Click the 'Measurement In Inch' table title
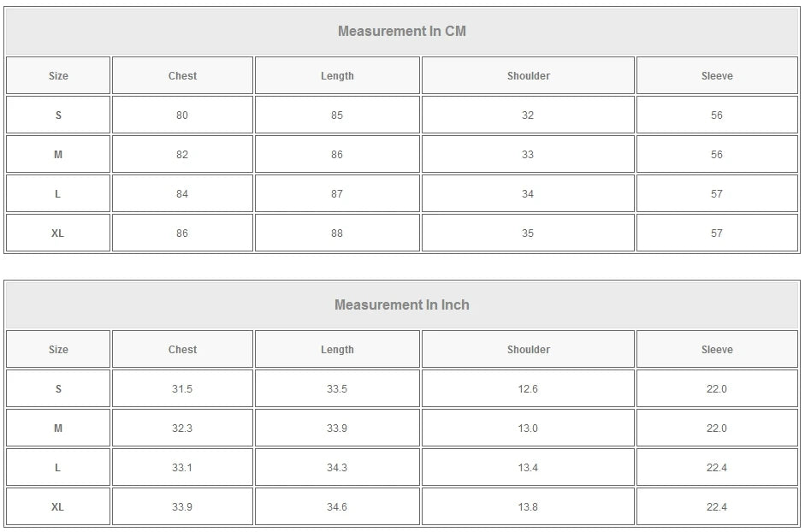The width and height of the screenshot is (805, 532). [401, 305]
